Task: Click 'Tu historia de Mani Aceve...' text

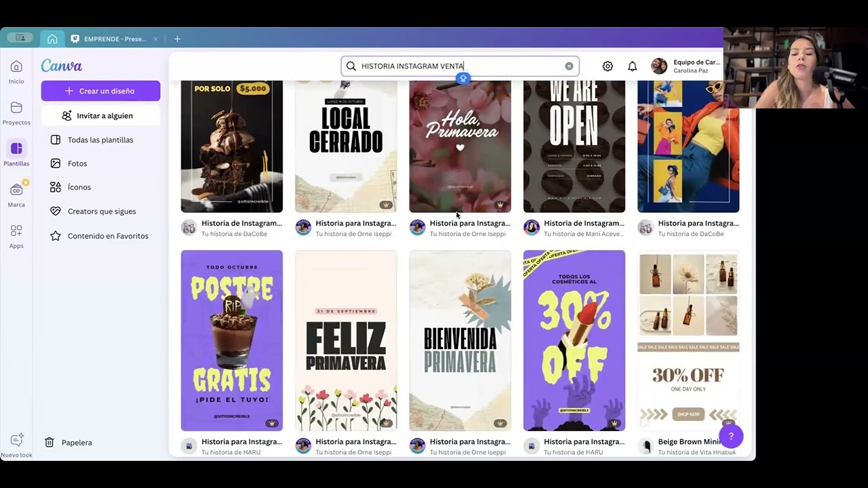Action: coord(585,234)
